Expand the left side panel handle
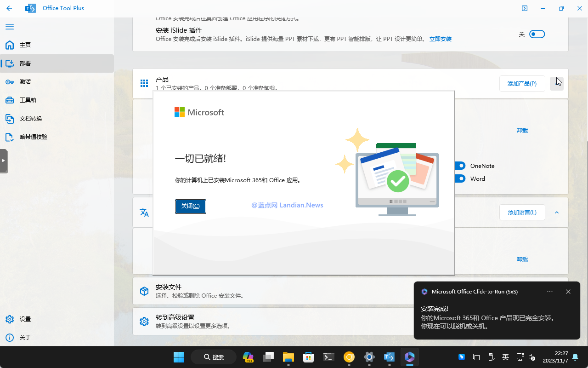Viewport: 588px width, 368px height. point(4,161)
